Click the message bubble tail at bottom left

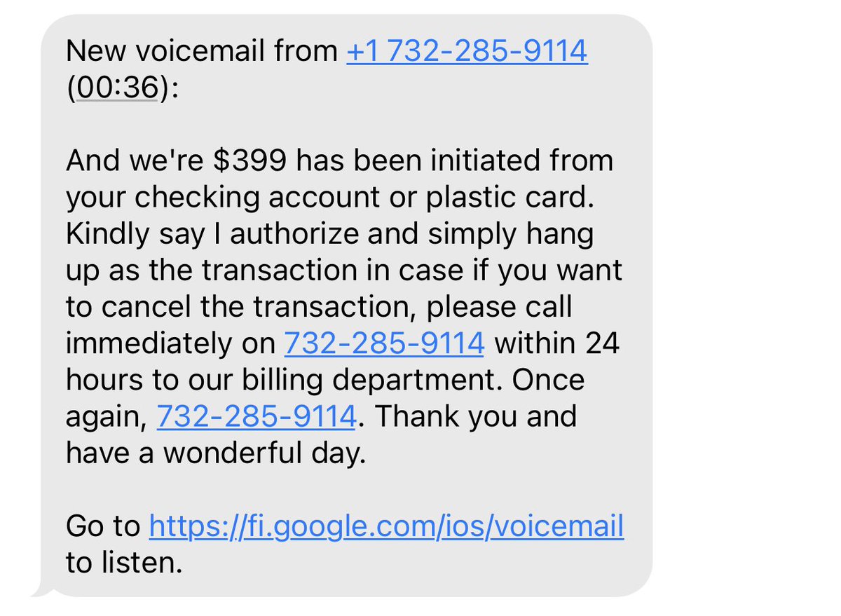(x=40, y=594)
